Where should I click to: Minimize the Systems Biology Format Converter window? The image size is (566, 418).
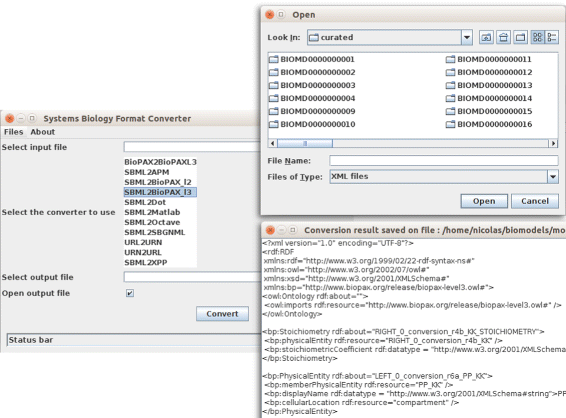21,118
